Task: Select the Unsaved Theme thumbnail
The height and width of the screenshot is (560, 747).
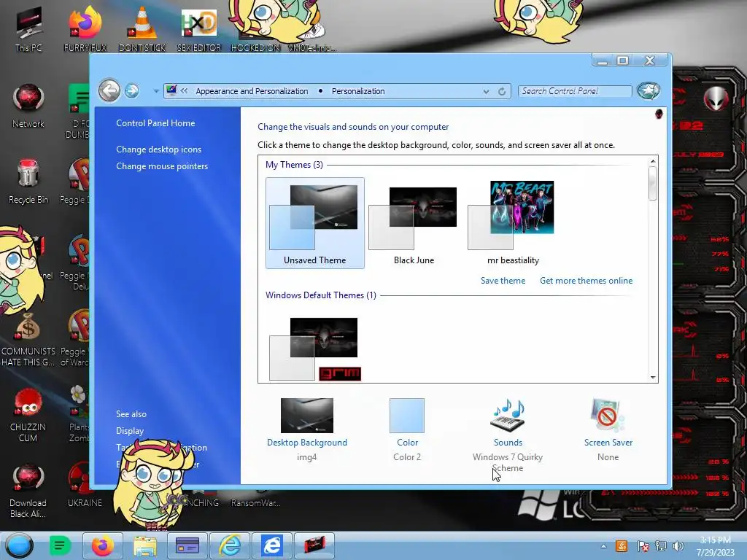Action: tap(315, 223)
